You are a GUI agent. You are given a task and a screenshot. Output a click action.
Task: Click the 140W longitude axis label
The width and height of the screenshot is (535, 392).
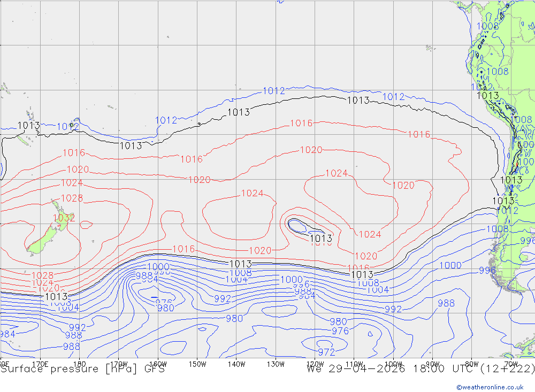point(236,364)
